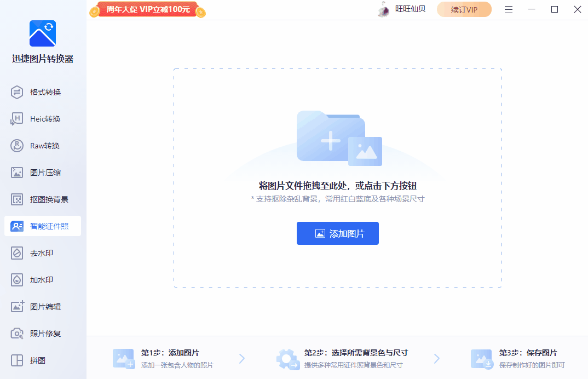The width and height of the screenshot is (588, 379).
Task: Switch to Heic转换 mode
Action: pos(43,119)
